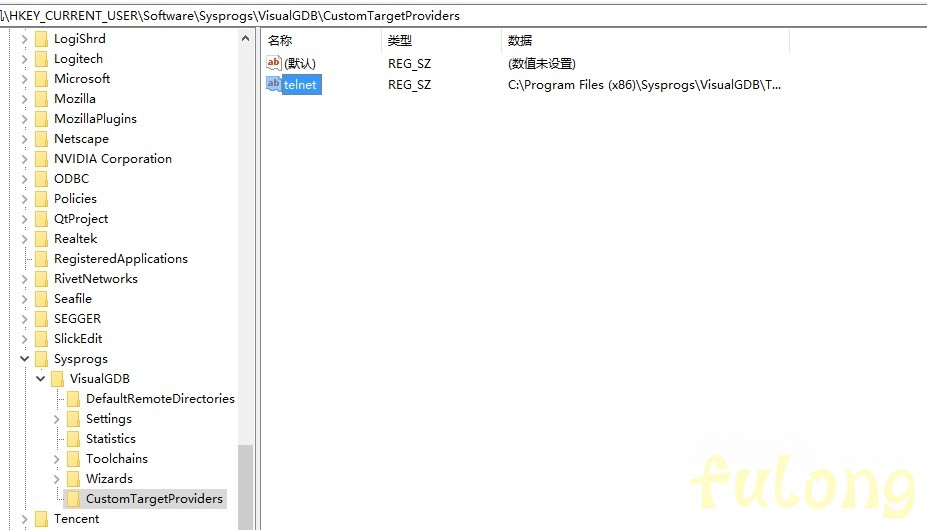927x530 pixels.
Task: Select the telnet value name
Action: pyautogui.click(x=300, y=85)
